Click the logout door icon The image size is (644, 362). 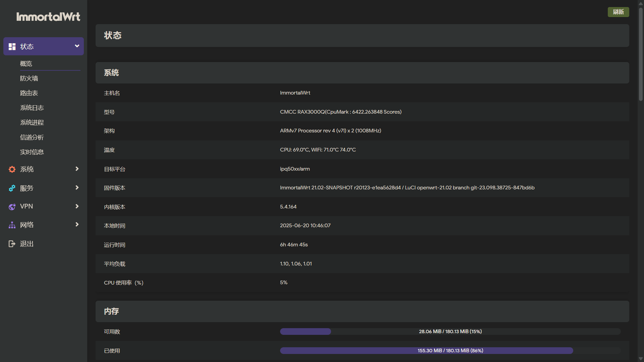click(x=12, y=244)
